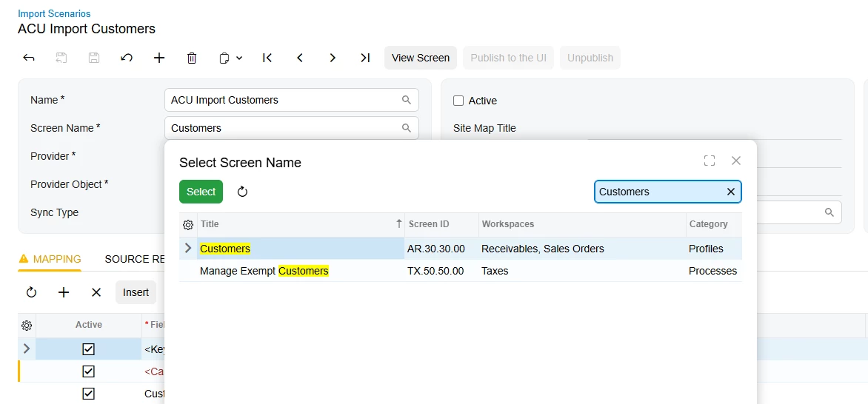This screenshot has height=404, width=868.
Task: Click the Unpublish button
Action: coord(590,58)
